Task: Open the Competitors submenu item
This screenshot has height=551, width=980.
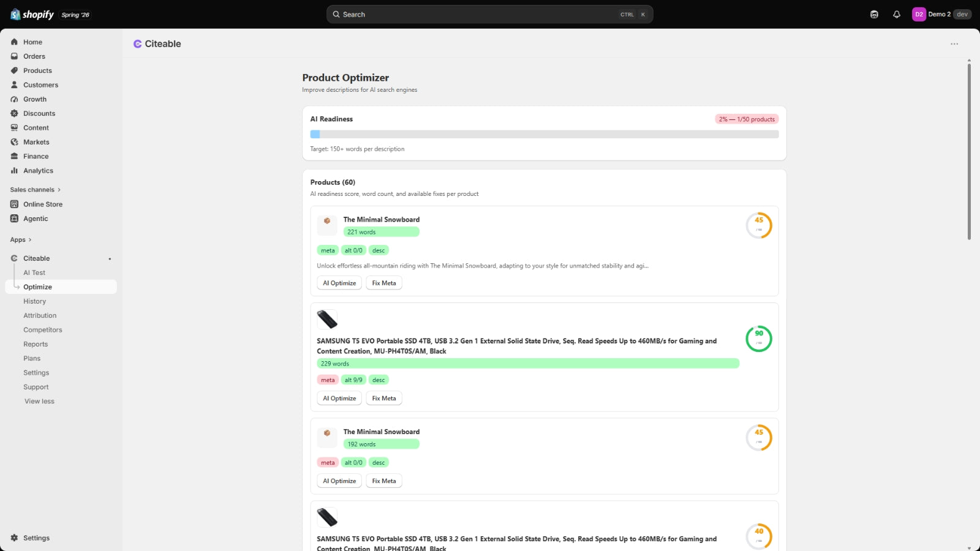Action: pyautogui.click(x=43, y=330)
